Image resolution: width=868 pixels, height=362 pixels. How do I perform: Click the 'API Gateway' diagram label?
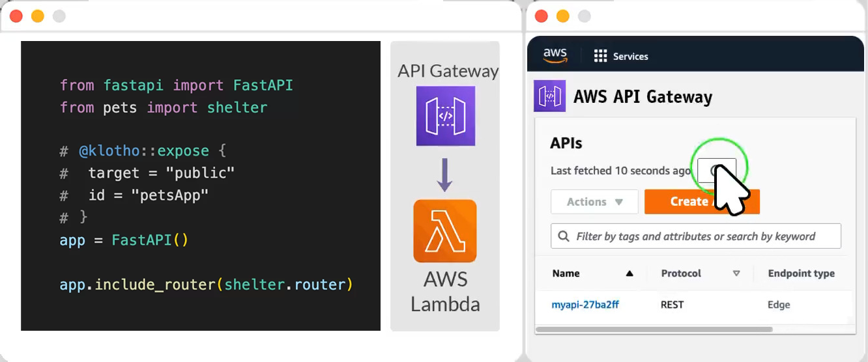coord(448,71)
